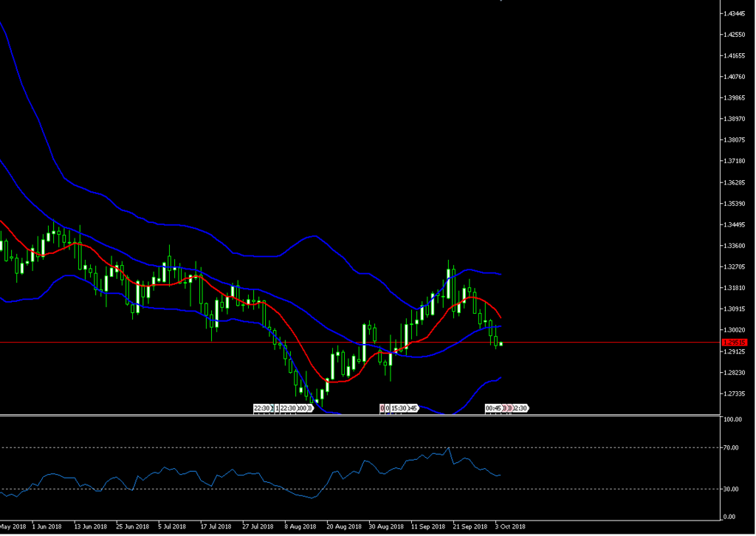Click the 27 Jul 2018 date label
The image size is (756, 536).
(258, 526)
